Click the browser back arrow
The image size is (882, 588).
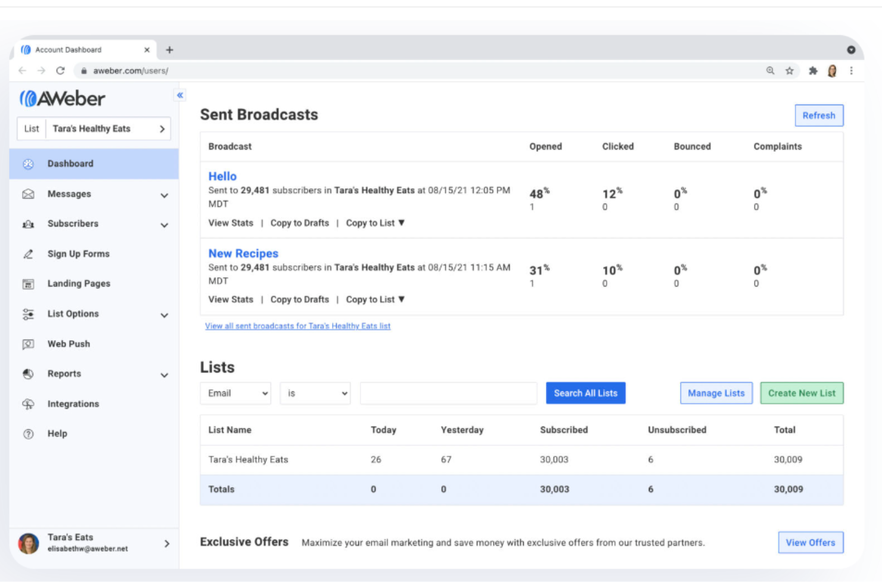coord(23,70)
